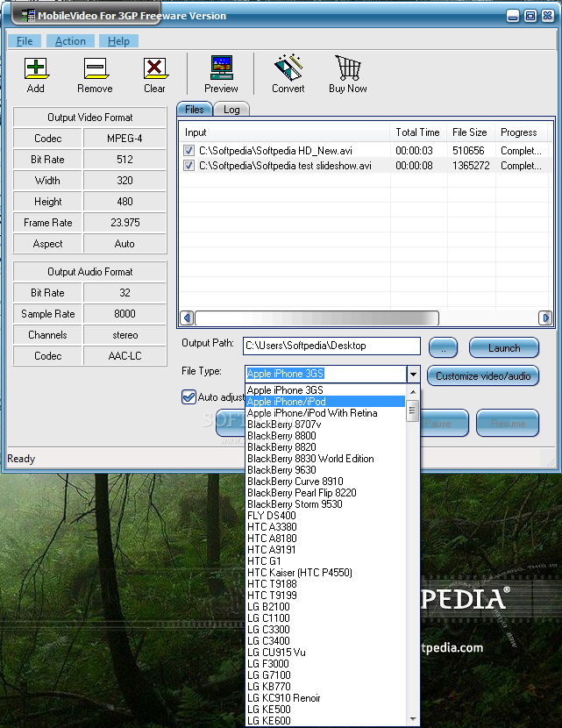Click the Output Path input field
Viewport: 562px width, 728px height.
click(331, 346)
